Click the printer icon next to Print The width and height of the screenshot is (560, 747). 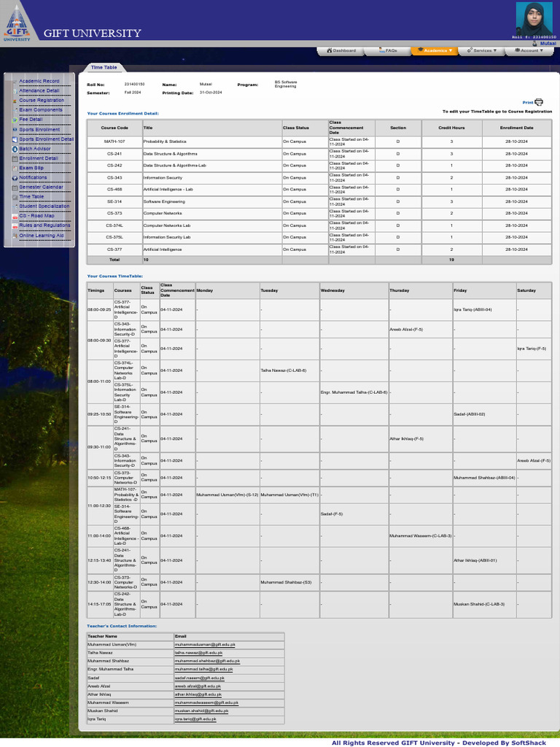539,102
